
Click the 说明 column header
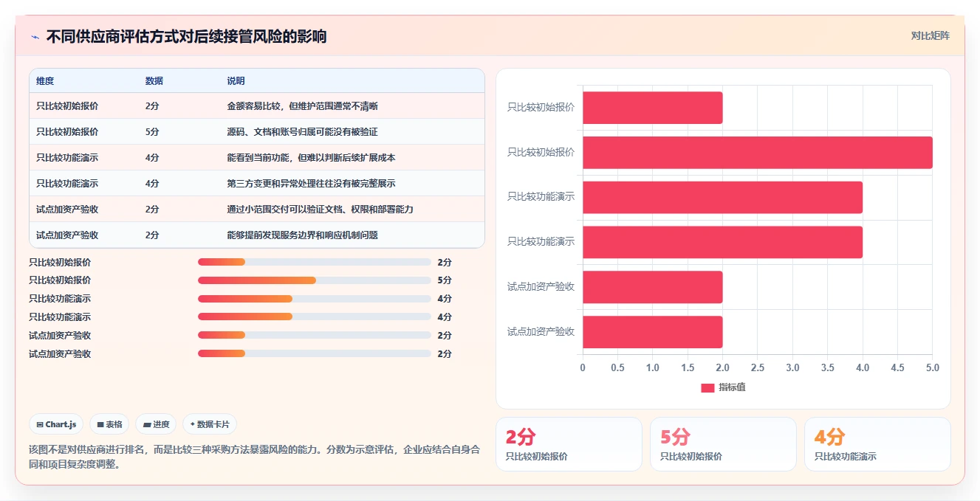236,81
